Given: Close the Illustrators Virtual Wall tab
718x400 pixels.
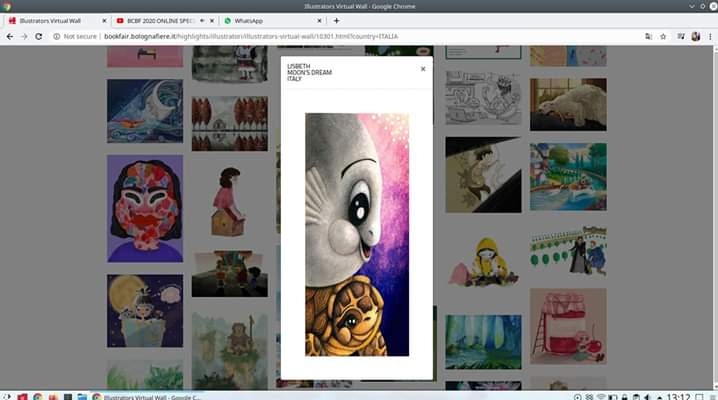Looking at the screenshot, I should (103, 20).
